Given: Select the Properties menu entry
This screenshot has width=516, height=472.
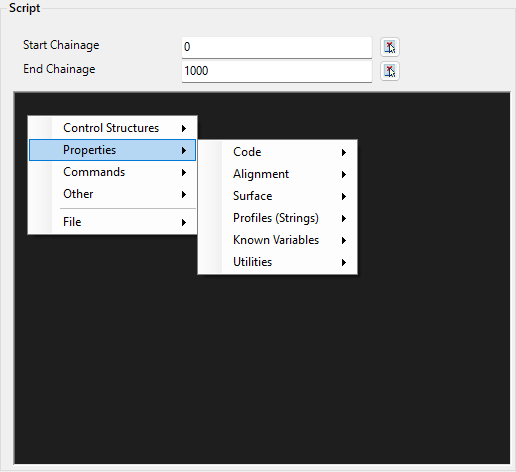Looking at the screenshot, I should pos(113,150).
